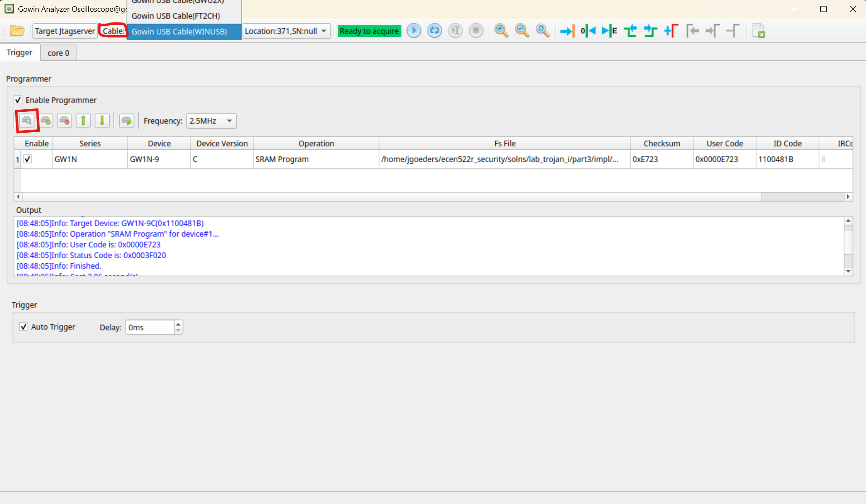Click table horizontal scrollbar left arrow
The image size is (866, 504).
click(x=18, y=196)
